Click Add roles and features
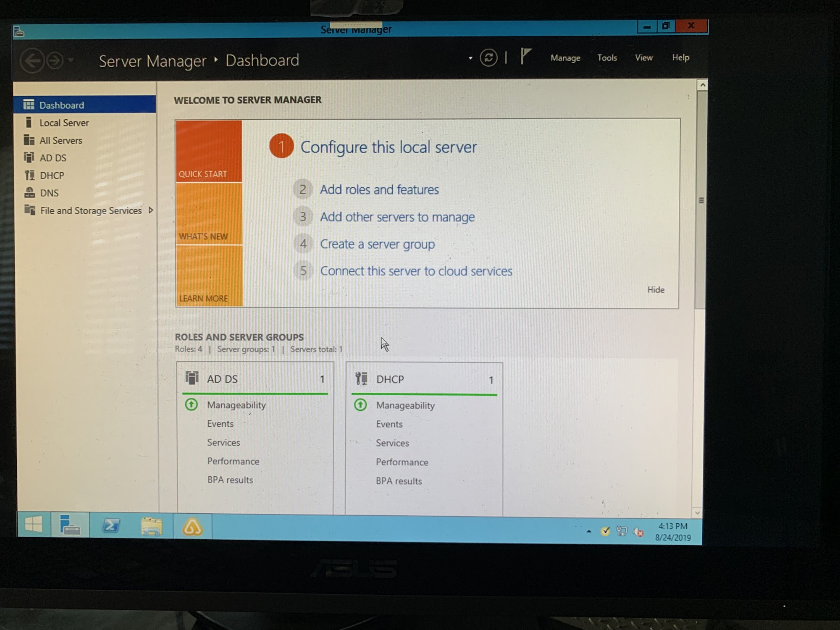The height and width of the screenshot is (630, 840). (x=379, y=190)
